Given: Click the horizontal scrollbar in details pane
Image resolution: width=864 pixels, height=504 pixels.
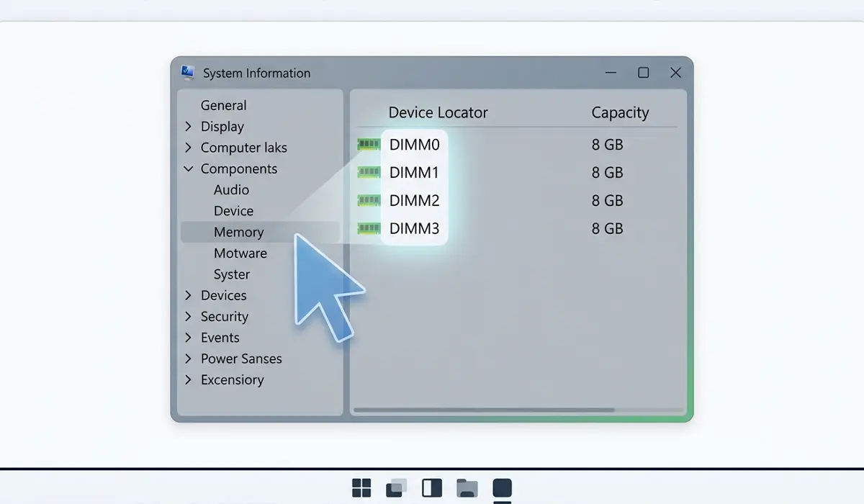Looking at the screenshot, I should coord(484,410).
